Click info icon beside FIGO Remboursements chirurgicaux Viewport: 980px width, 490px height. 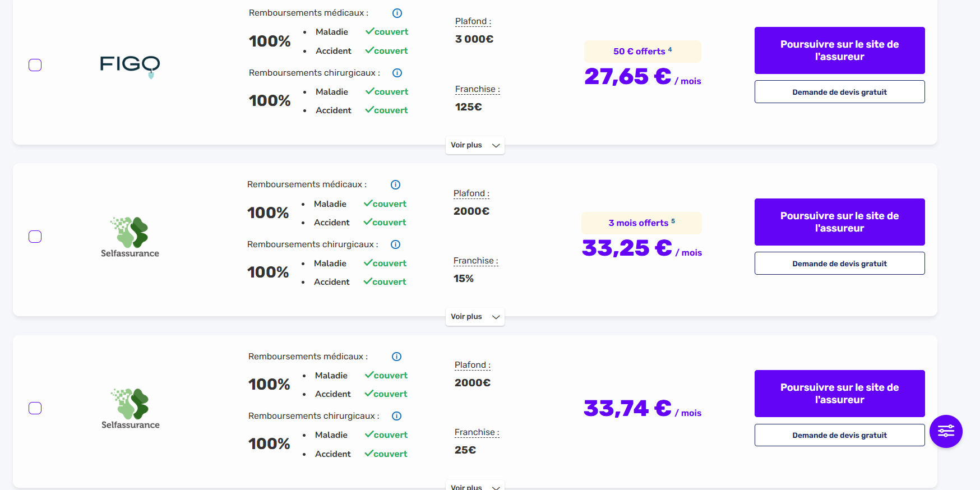(397, 73)
